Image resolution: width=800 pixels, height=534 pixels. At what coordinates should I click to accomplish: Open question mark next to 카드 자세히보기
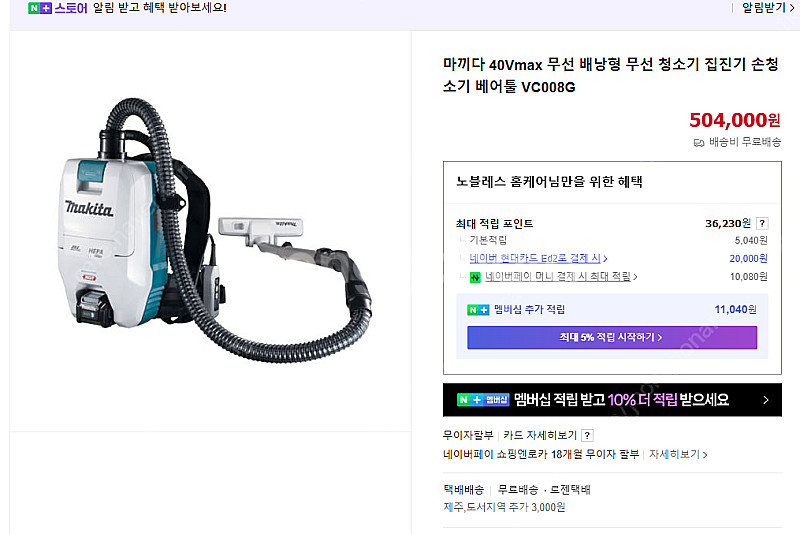coord(587,435)
